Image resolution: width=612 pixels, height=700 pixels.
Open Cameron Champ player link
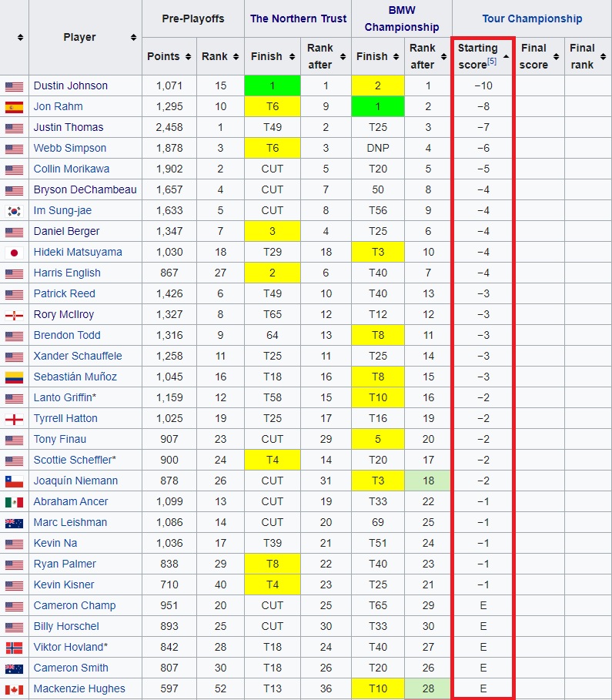tap(75, 605)
